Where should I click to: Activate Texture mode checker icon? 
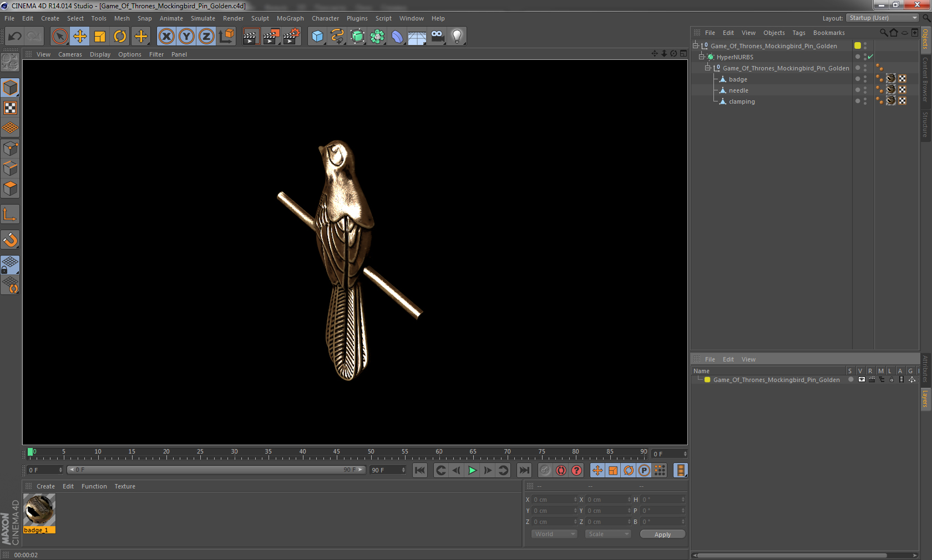[x=10, y=108]
